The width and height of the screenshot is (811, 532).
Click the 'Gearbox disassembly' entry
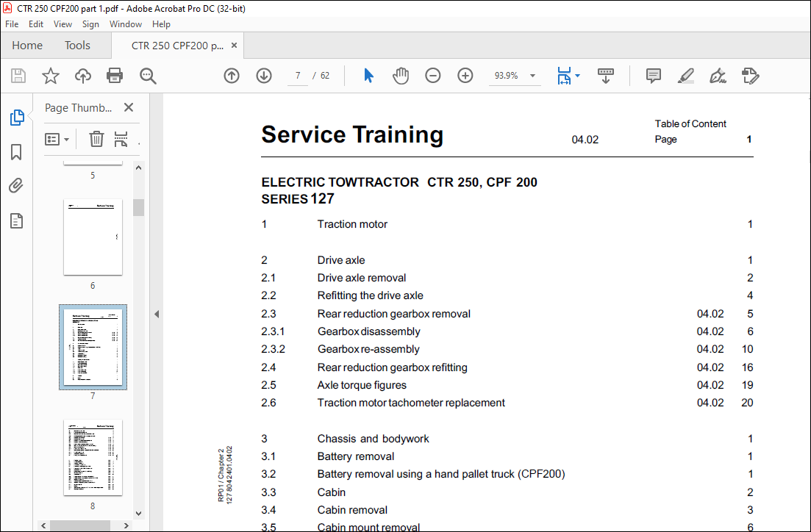[369, 331]
